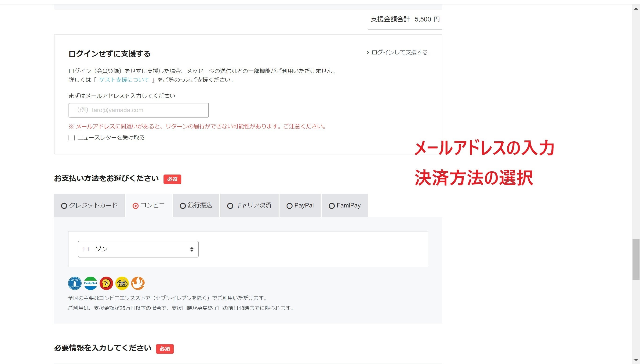
Task: Click the Lawson Station logo icon
Action: 75,283
